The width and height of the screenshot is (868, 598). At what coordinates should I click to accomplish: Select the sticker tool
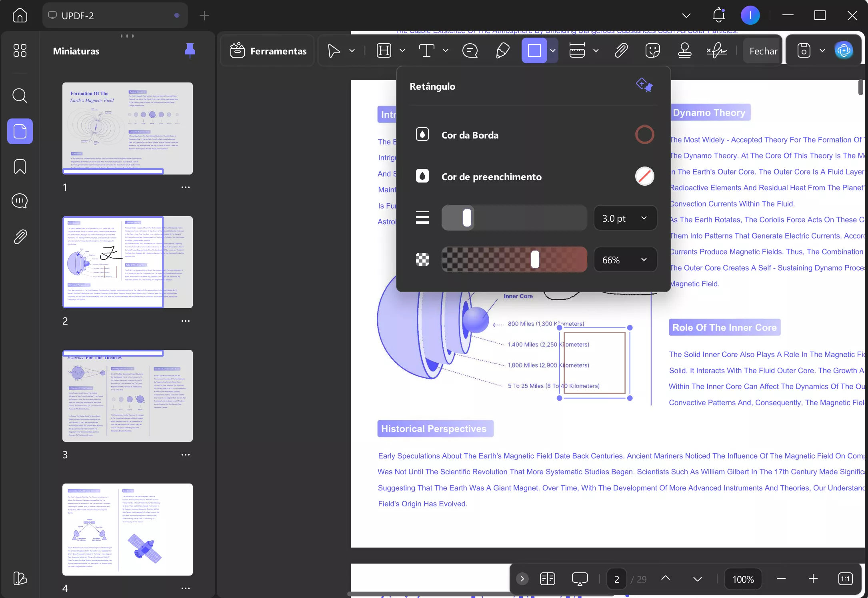pyautogui.click(x=653, y=51)
